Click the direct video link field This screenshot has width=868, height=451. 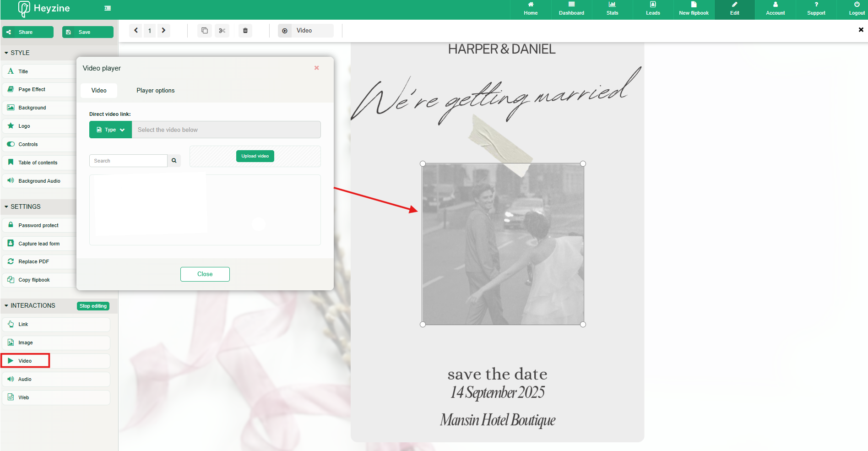tap(226, 130)
